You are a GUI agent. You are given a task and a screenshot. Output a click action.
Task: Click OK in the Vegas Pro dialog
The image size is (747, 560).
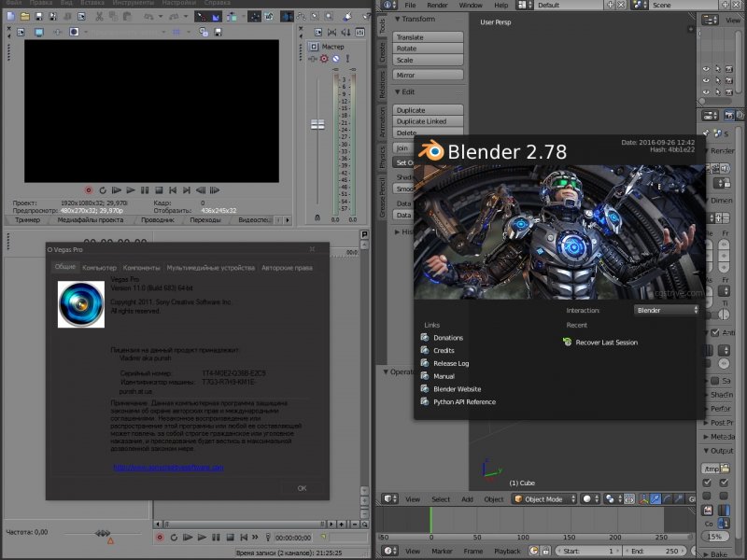click(302, 488)
